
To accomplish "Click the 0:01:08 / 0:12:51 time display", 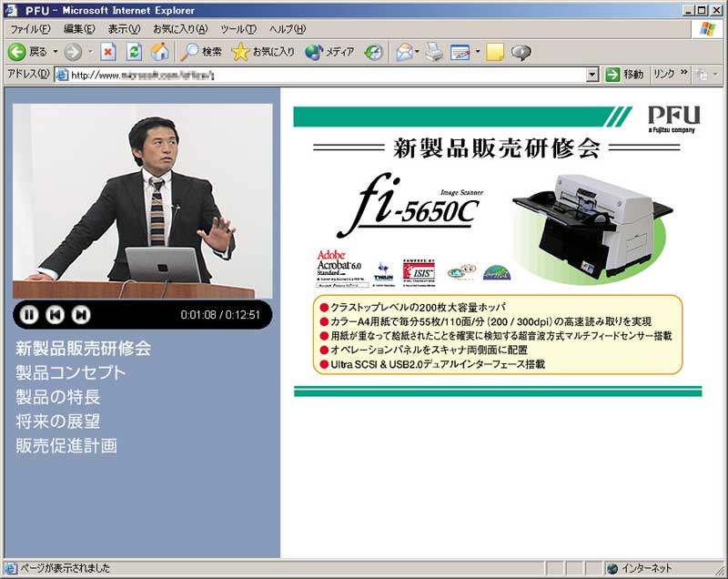I will pos(220,315).
